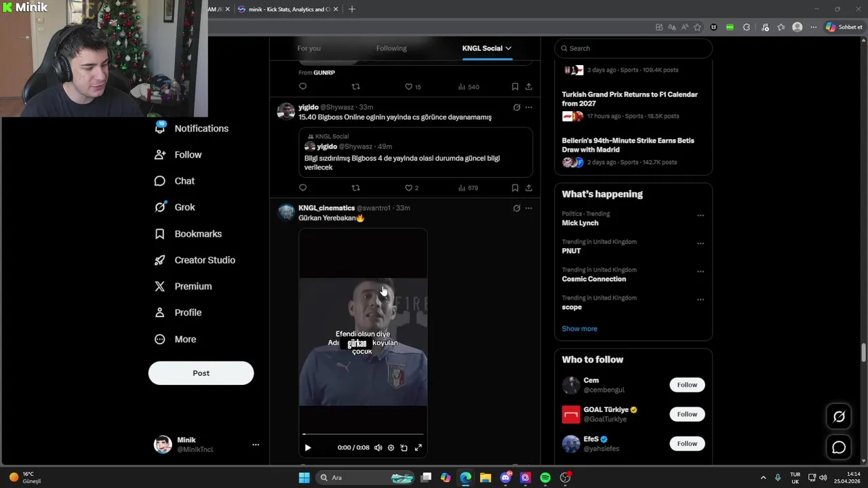Screen dimensions: 868x488
Task: Open the Follow sidebar item
Action: click(178, 155)
